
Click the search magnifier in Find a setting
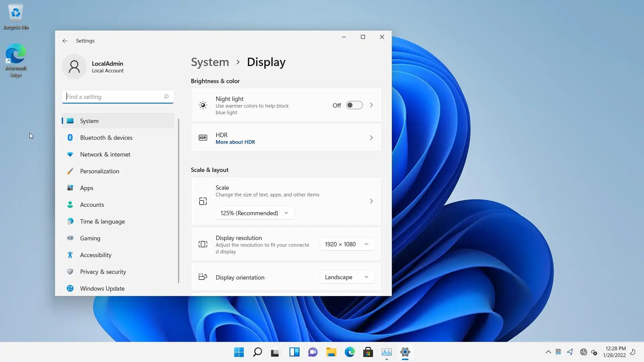tap(166, 97)
